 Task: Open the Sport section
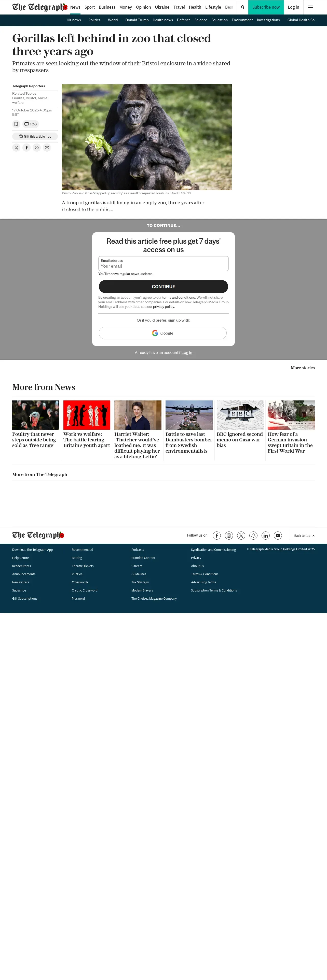tap(89, 7)
